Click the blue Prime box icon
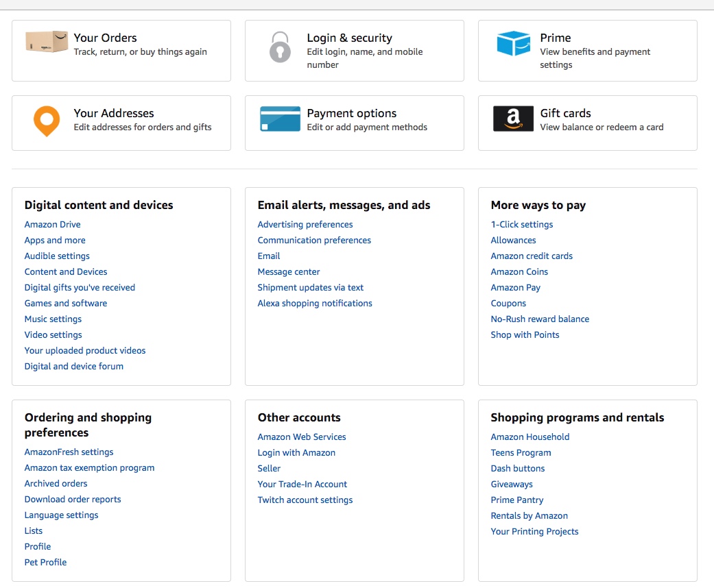 pyautogui.click(x=514, y=43)
